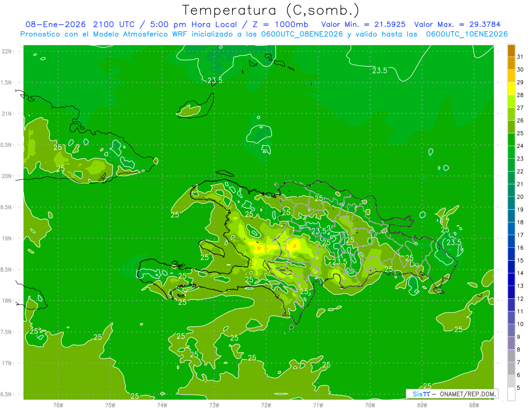Click the "71W" longitude axis label
532x411 pixels.
[x=318, y=405]
